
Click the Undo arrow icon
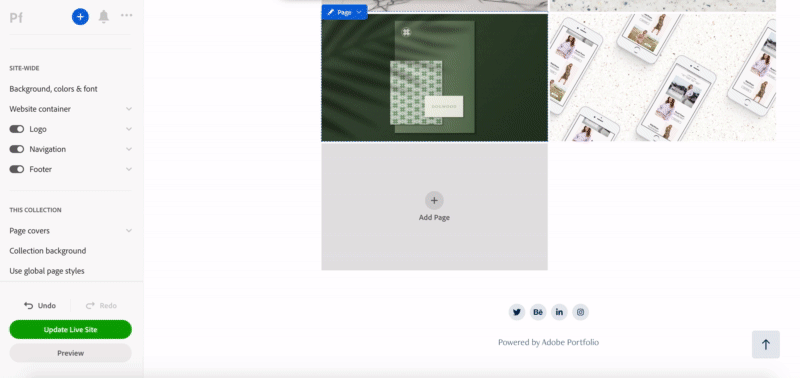click(29, 306)
